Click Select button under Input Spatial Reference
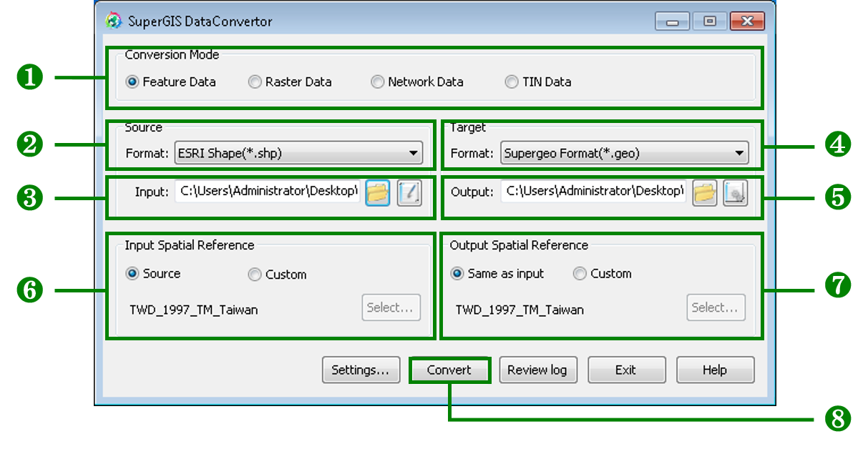The image size is (868, 449). click(391, 307)
